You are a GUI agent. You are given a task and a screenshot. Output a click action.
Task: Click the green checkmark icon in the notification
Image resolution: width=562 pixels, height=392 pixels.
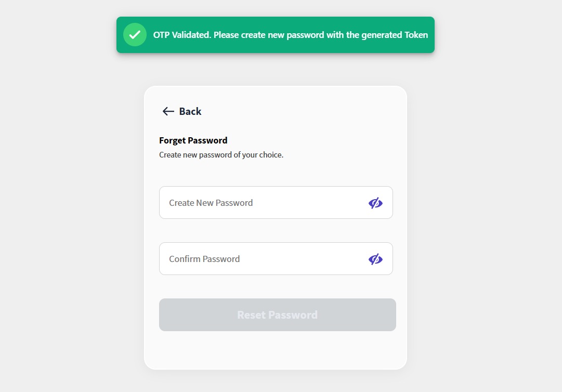click(x=135, y=35)
